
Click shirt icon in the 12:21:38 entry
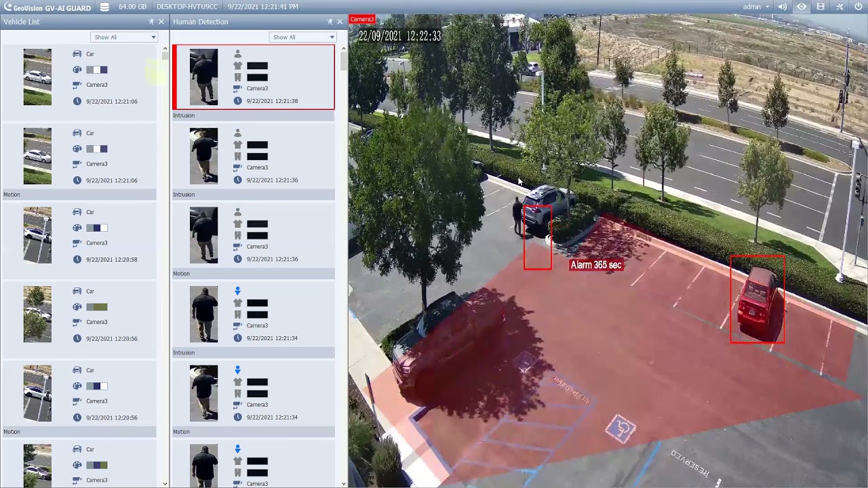coord(237,66)
